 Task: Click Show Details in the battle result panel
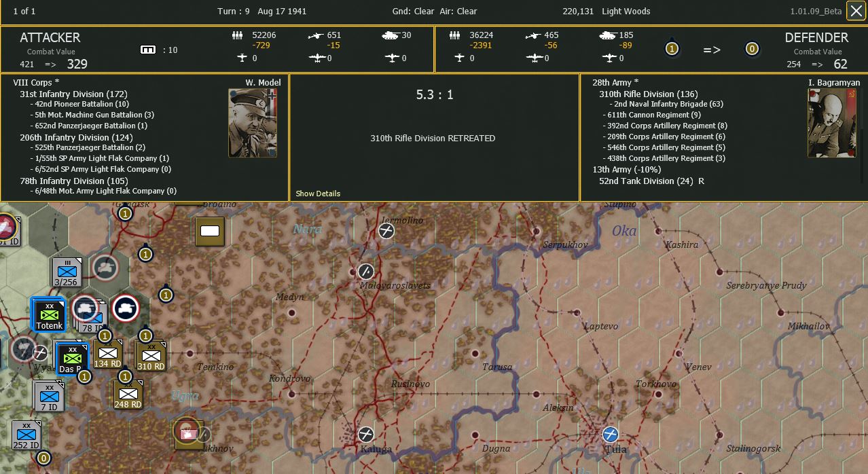pyautogui.click(x=318, y=194)
